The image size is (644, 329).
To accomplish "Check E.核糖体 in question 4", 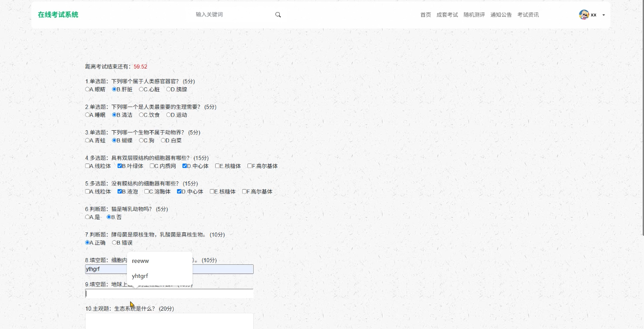I will 217,166.
